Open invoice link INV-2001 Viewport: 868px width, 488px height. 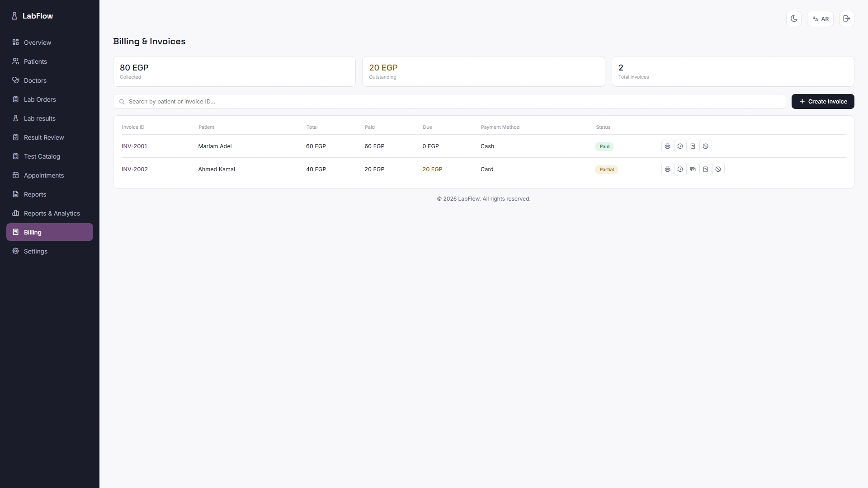point(134,146)
